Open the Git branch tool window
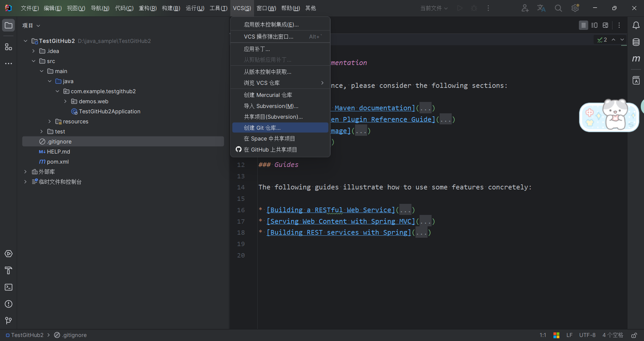This screenshot has height=341, width=644. coord(9,321)
